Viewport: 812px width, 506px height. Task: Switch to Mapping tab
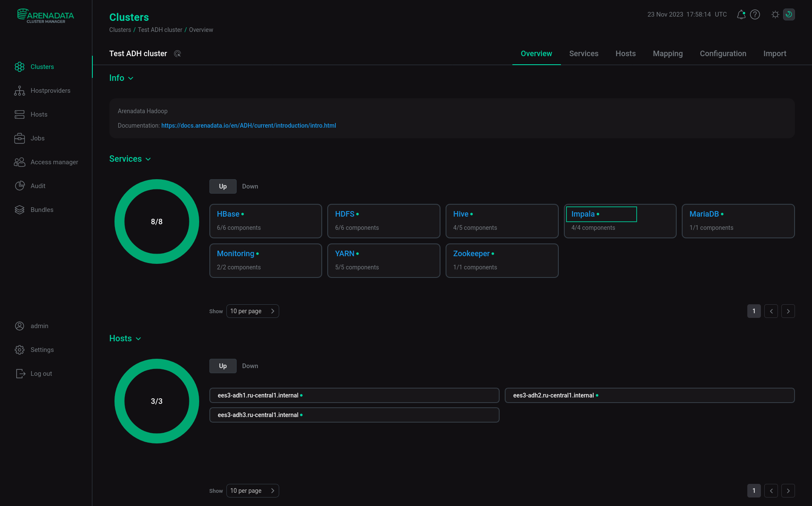668,54
